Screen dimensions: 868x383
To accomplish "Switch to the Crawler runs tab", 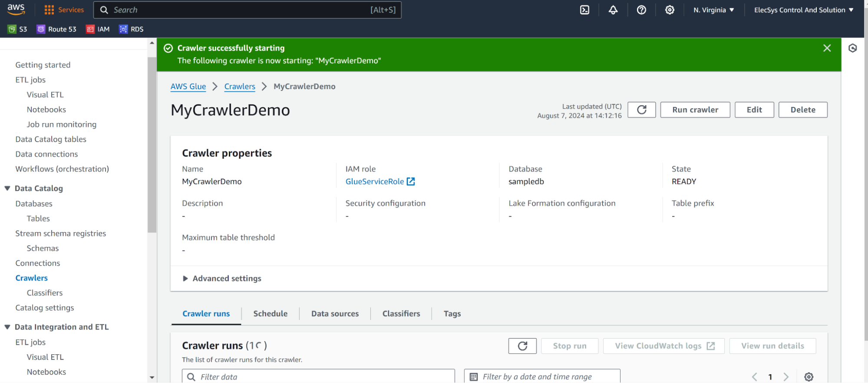I will 206,314.
